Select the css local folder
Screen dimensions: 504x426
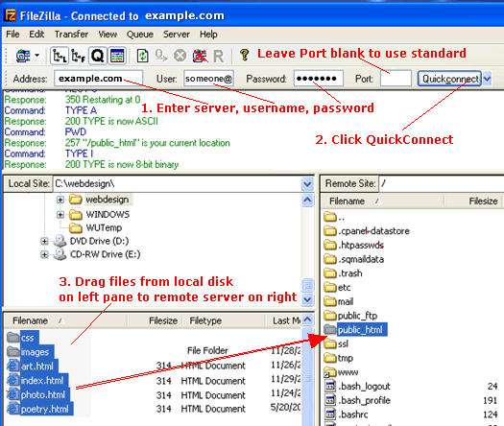coord(27,338)
